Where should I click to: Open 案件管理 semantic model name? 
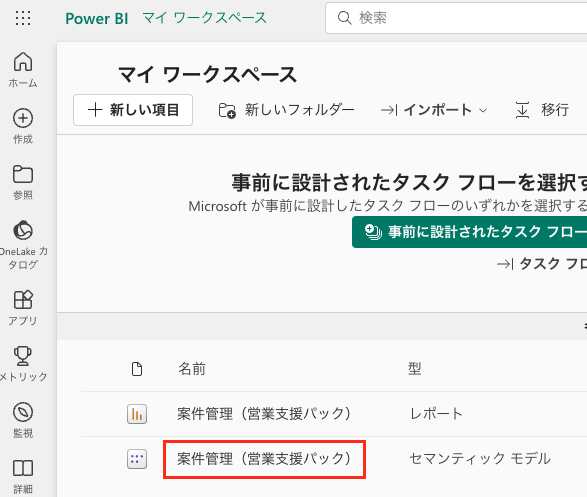coord(264,459)
